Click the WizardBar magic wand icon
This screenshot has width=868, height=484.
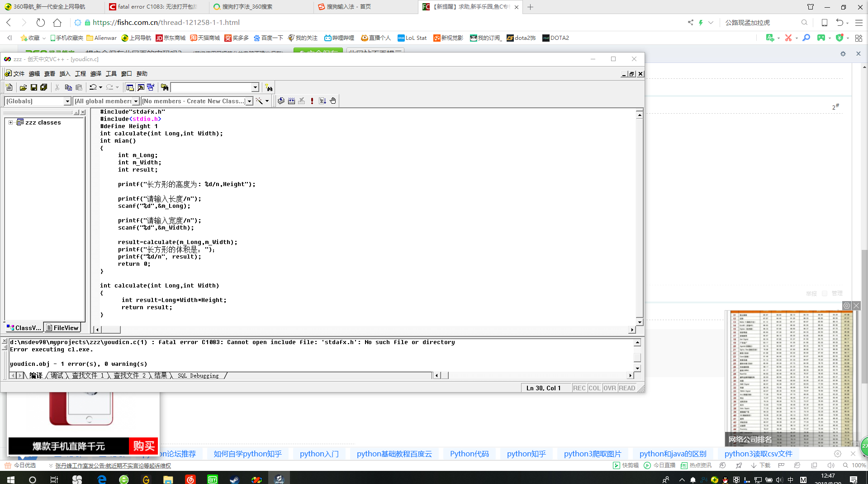coord(259,101)
